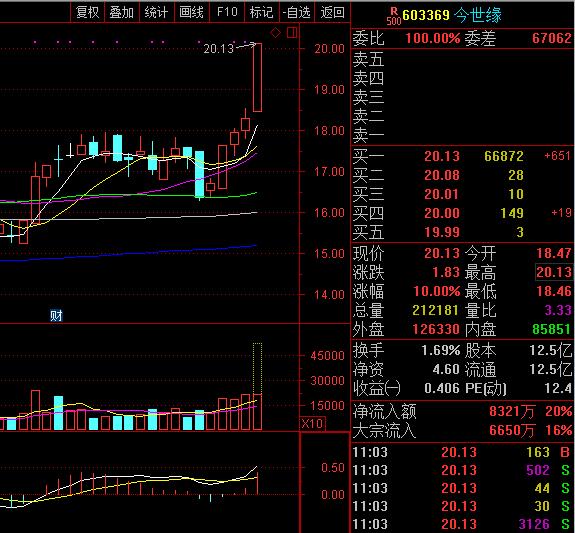575x533 pixels.
Task: Click the 标记 mark button
Action: [261, 12]
